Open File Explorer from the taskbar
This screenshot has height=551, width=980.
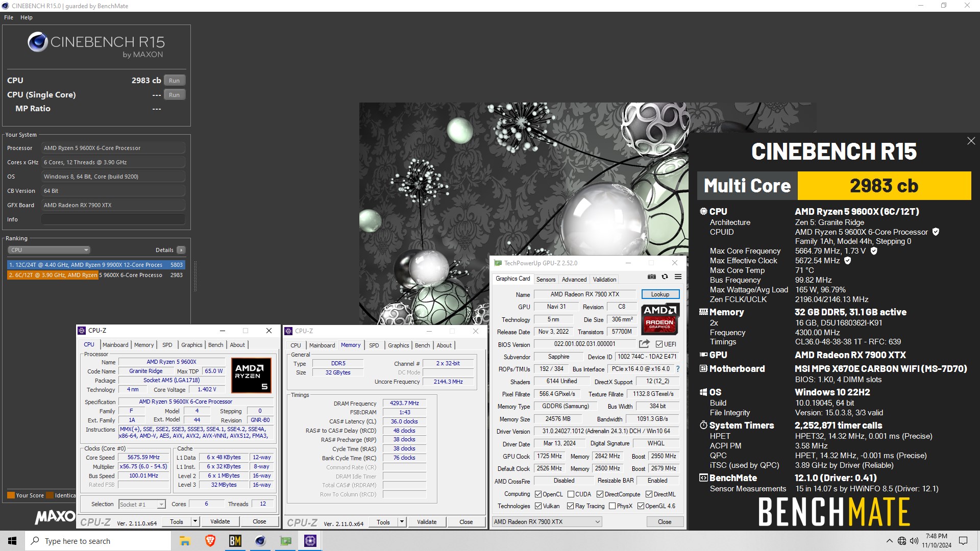tap(185, 541)
